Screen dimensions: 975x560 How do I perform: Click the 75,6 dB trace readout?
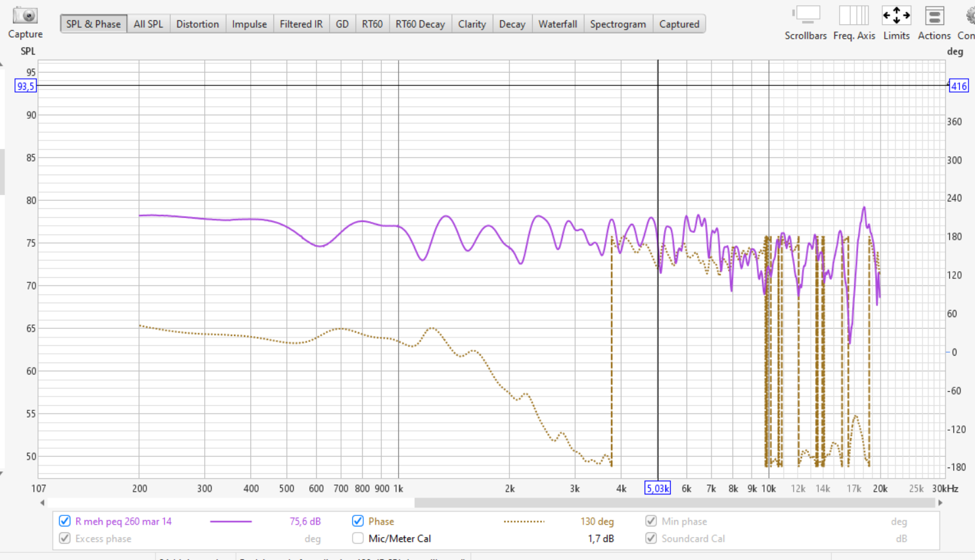(305, 521)
